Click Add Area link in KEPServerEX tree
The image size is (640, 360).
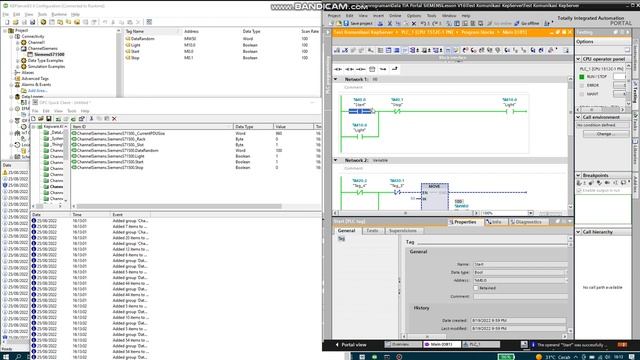(x=38, y=91)
